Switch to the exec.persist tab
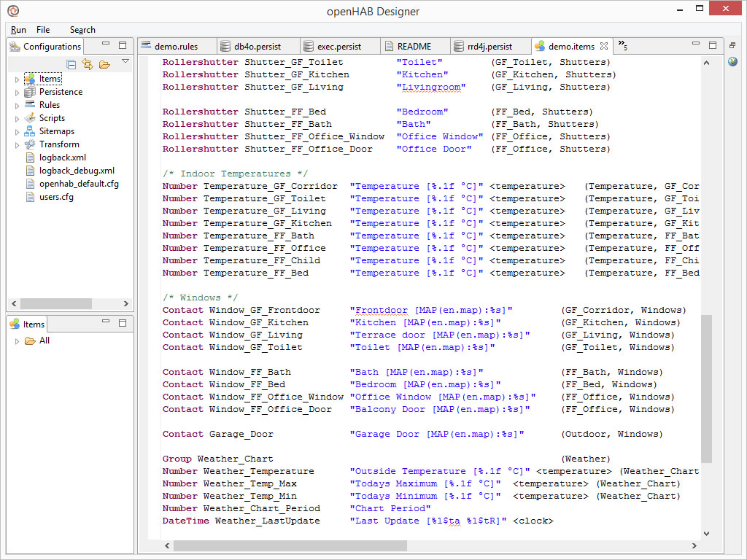 point(339,46)
